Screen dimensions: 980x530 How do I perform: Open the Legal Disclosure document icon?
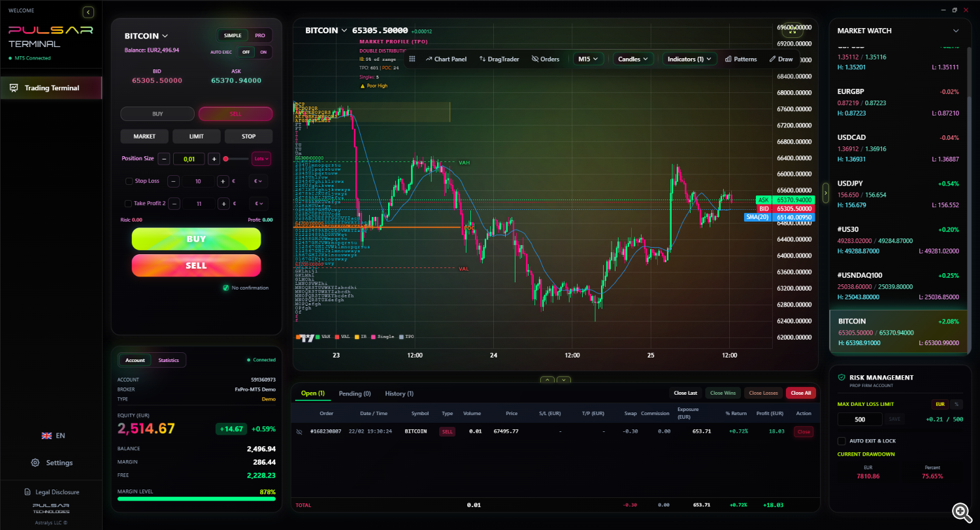27,492
